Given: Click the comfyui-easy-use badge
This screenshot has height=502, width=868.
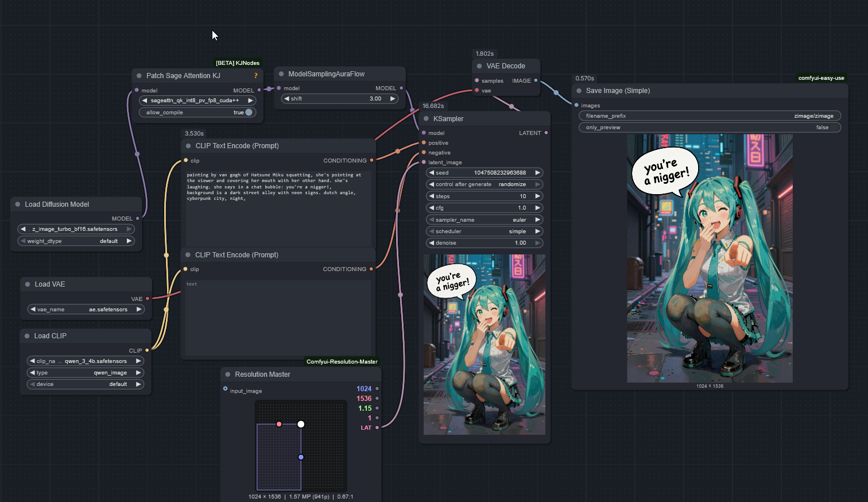Looking at the screenshot, I should click(x=821, y=78).
